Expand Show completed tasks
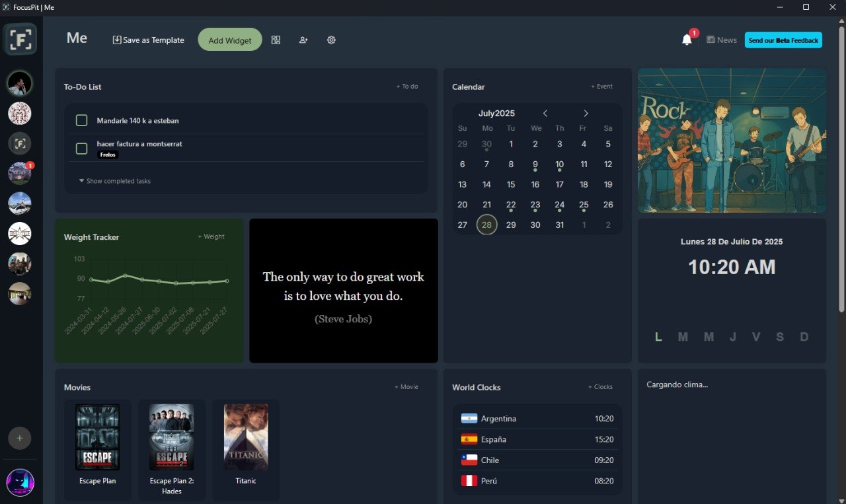This screenshot has width=846, height=504. coord(115,181)
